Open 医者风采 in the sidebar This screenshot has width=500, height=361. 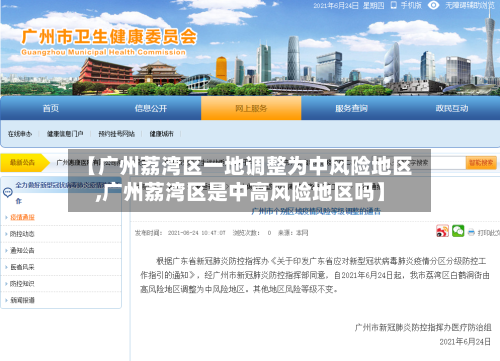(22, 267)
